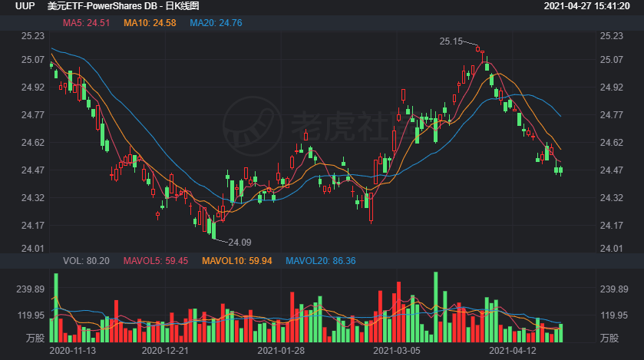Click the timestamp 2021-04-27 15:41:20
Screen dimensions: 644x360
coord(586,6)
